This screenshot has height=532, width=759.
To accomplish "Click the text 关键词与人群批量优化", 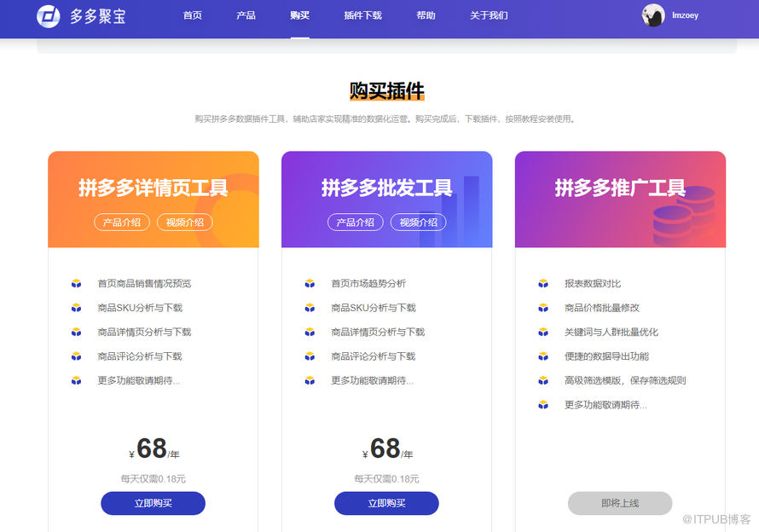I will tap(611, 332).
